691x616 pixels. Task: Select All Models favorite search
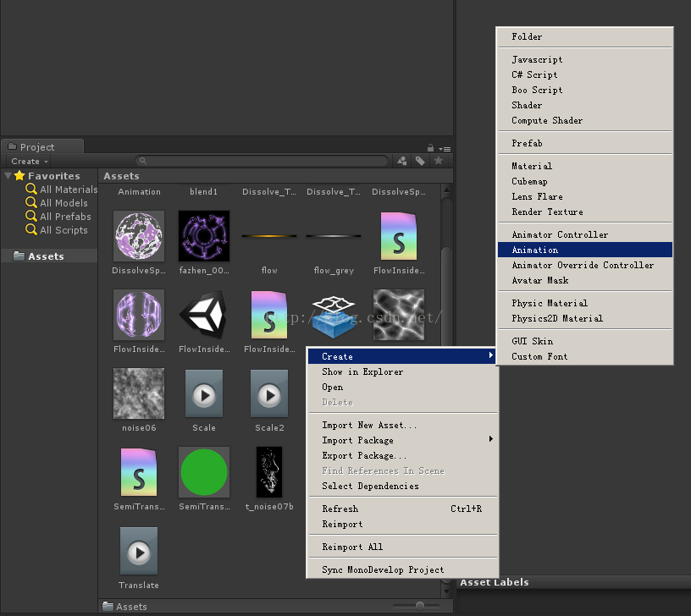point(57,203)
